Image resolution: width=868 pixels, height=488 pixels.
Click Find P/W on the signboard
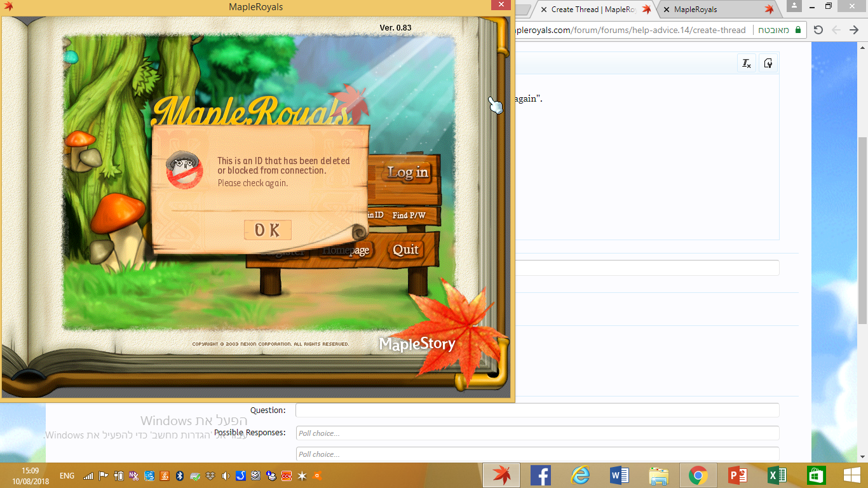tap(409, 215)
